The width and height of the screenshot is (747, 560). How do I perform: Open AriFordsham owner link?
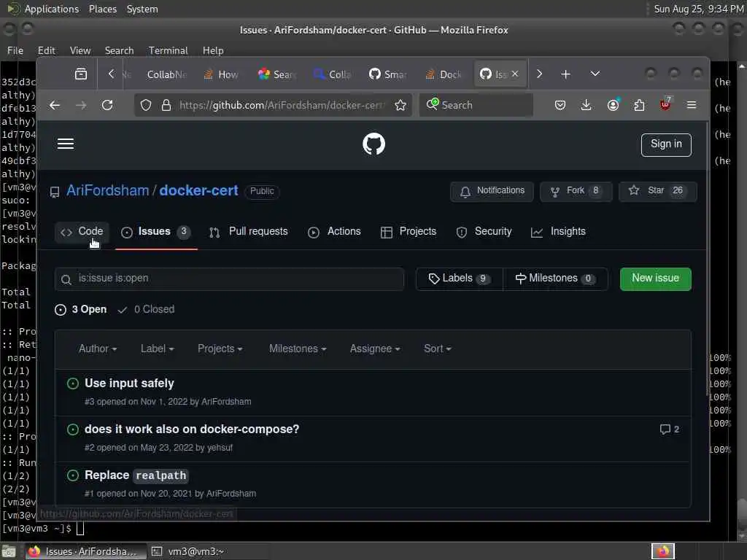click(x=108, y=190)
